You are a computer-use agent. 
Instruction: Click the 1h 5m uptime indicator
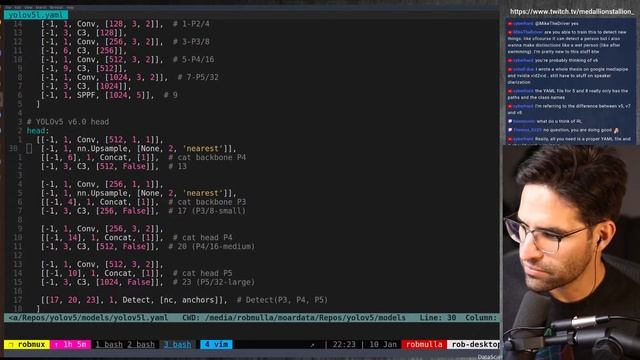70,344
